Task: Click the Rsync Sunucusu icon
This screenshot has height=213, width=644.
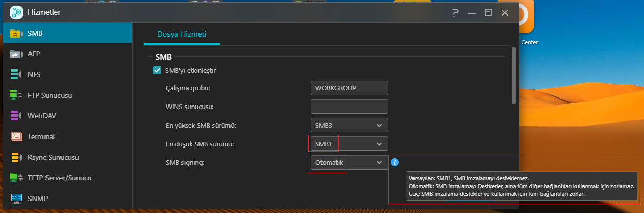Action: [16, 157]
